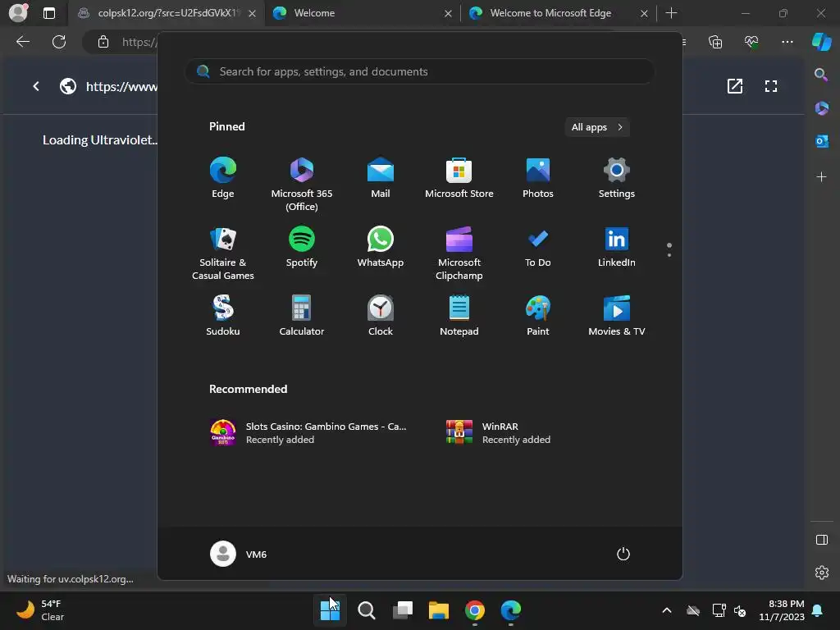The height and width of the screenshot is (630, 840).
Task: Open Settings from pinned apps
Action: click(x=617, y=178)
